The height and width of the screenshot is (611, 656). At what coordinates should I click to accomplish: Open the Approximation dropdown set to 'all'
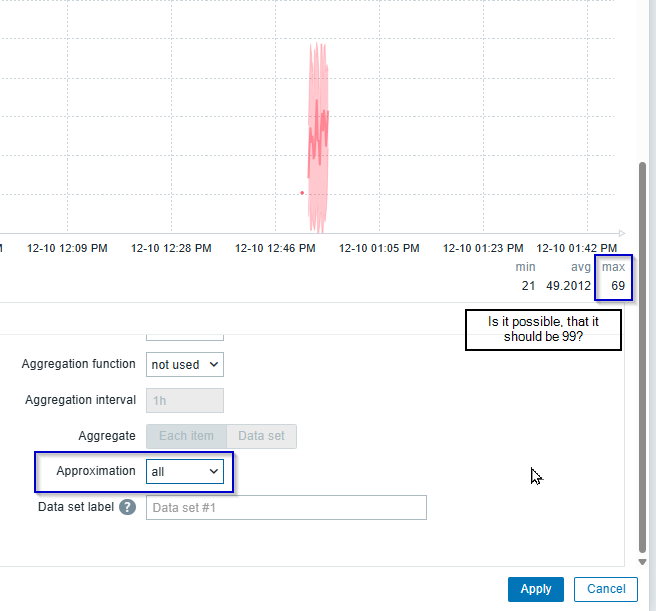(x=185, y=471)
